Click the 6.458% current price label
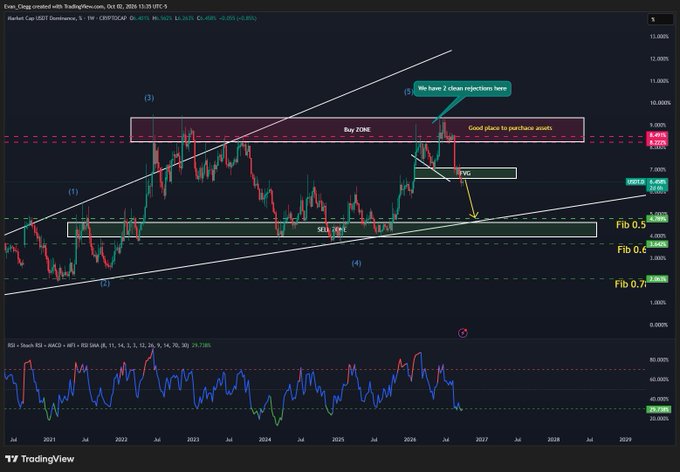Screen dimensions: 680x472 [657, 182]
